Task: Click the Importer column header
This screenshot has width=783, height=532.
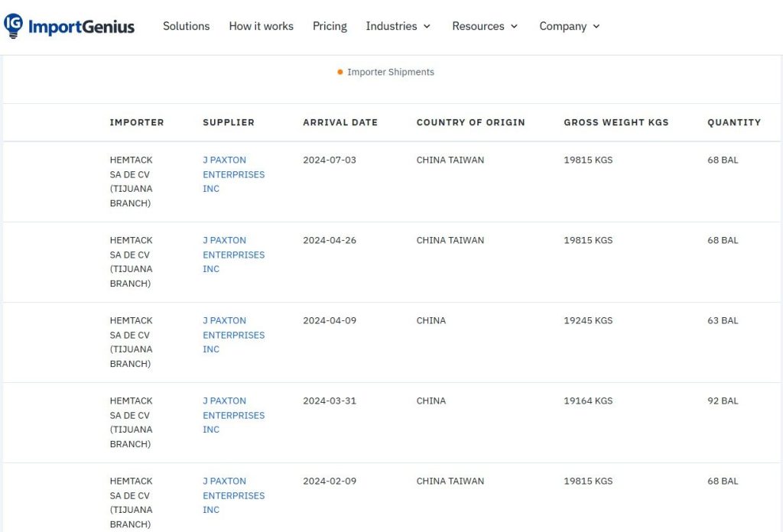Action: (x=137, y=122)
